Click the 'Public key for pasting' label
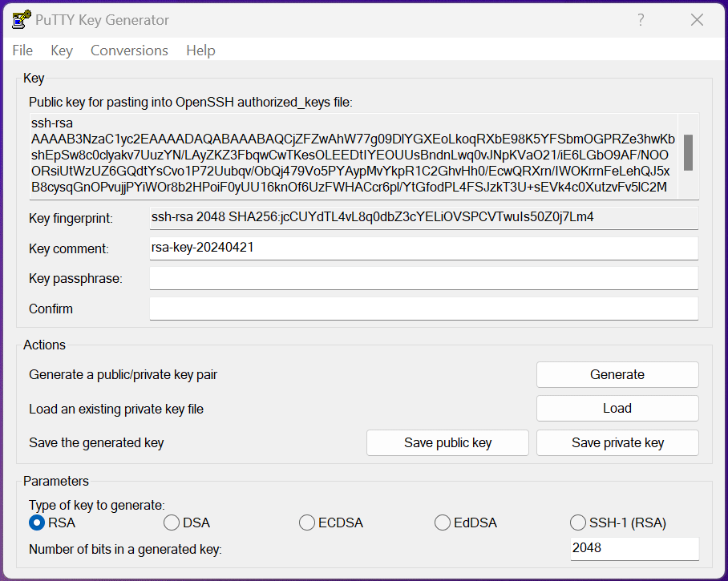 [x=190, y=102]
